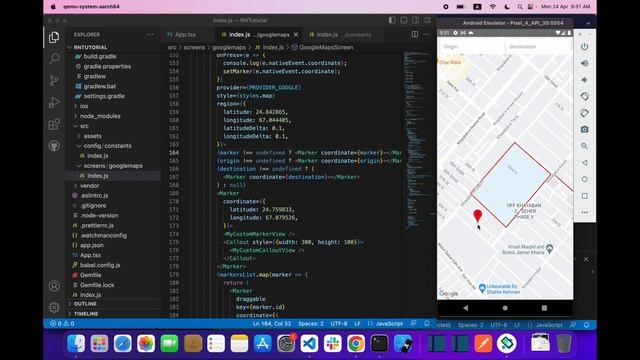Screen dimensions: 640x360
Task: Click the emulator side panel overview square
Action: pyautogui.click(x=584, y=196)
